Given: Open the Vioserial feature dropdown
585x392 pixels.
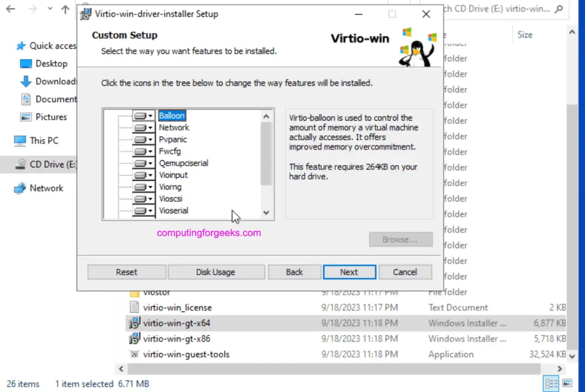Looking at the screenshot, I should pos(150,210).
